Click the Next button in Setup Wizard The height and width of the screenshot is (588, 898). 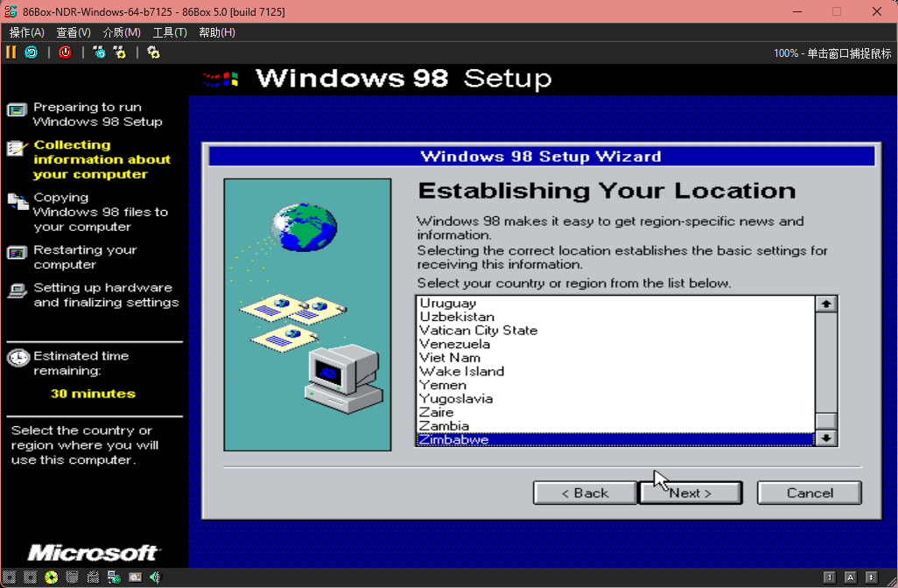[x=691, y=493]
